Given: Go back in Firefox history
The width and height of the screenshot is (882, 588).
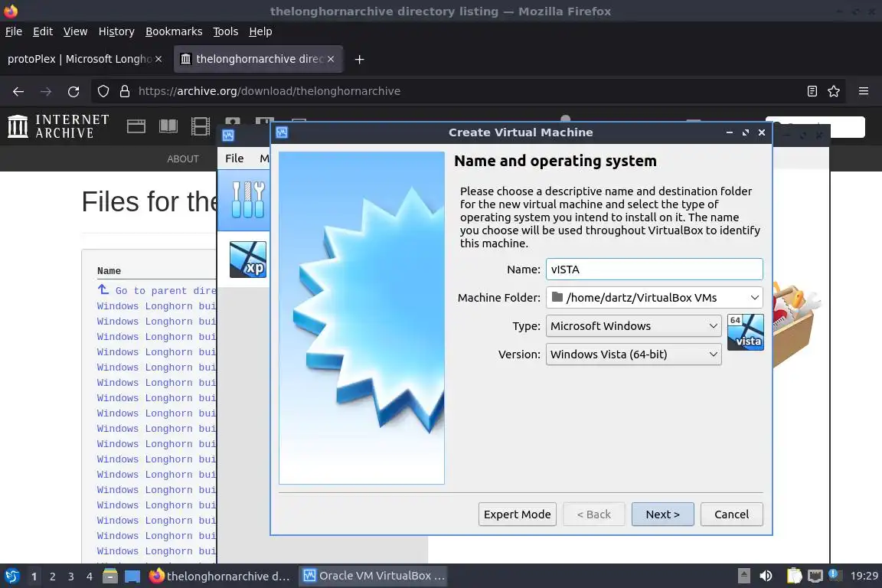Looking at the screenshot, I should 18,91.
